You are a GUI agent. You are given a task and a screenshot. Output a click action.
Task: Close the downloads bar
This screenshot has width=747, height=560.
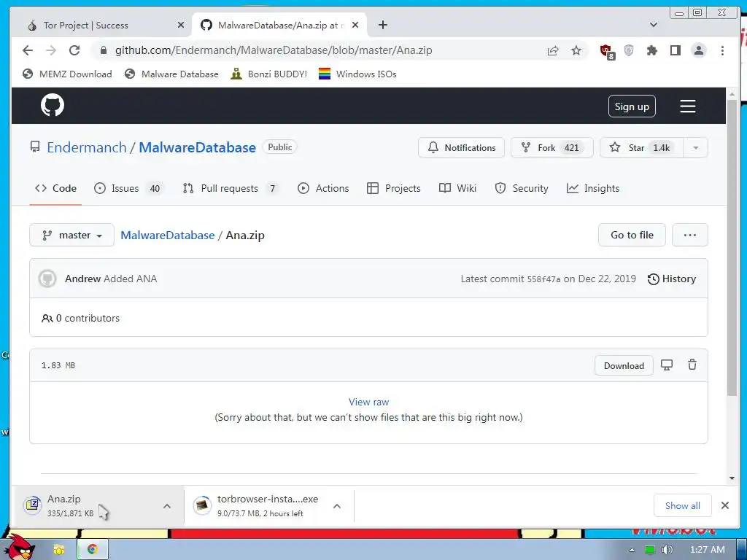point(725,505)
